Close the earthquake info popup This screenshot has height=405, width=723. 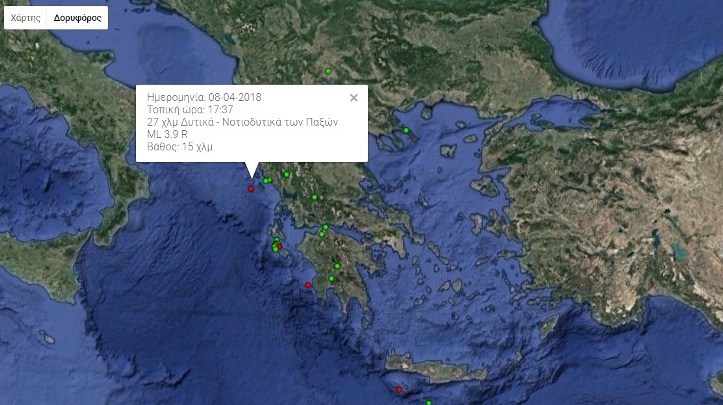[354, 98]
